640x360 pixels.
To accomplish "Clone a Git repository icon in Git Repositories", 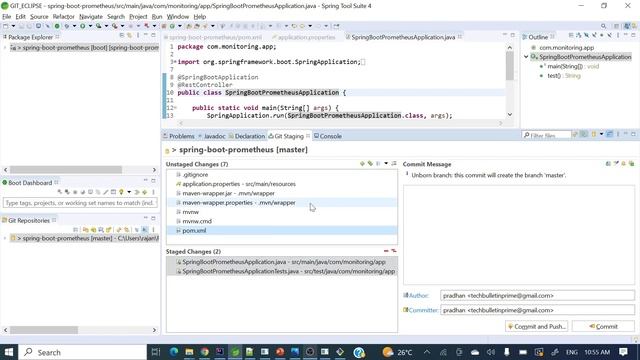I will 93,230.
